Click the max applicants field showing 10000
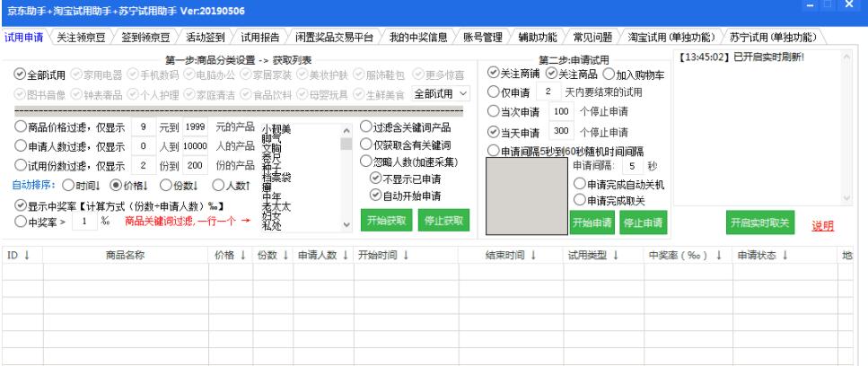868x366 pixels. (x=196, y=146)
